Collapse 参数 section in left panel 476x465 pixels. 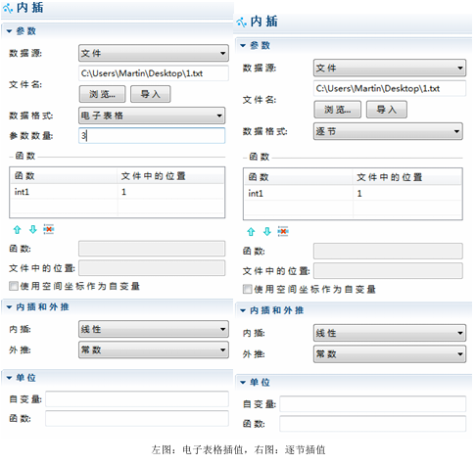tap(9, 31)
